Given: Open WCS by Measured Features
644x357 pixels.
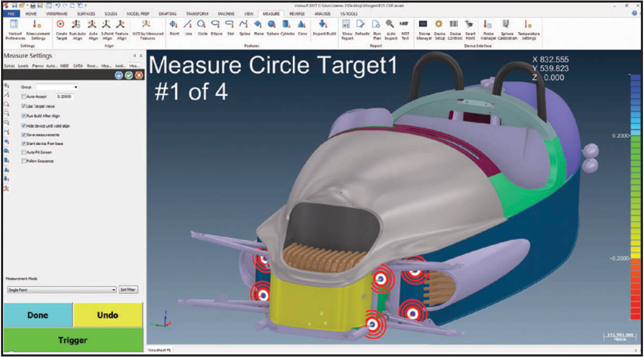Looking at the screenshot, I should 147,30.
